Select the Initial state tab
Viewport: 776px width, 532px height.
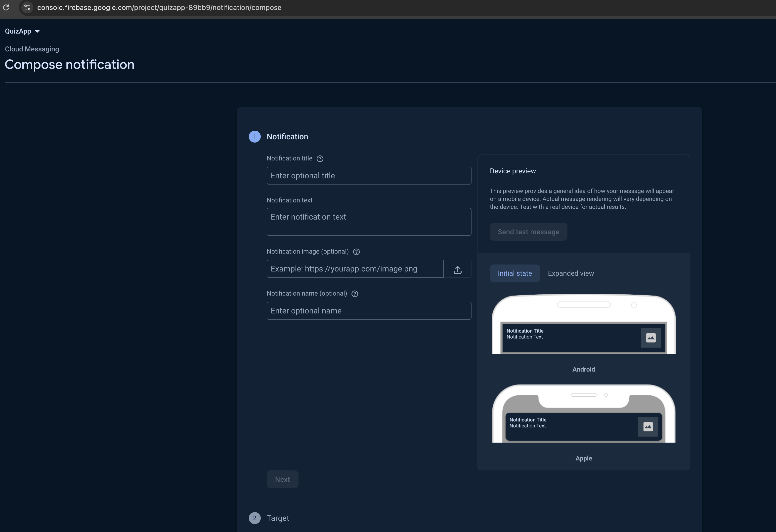[515, 273]
